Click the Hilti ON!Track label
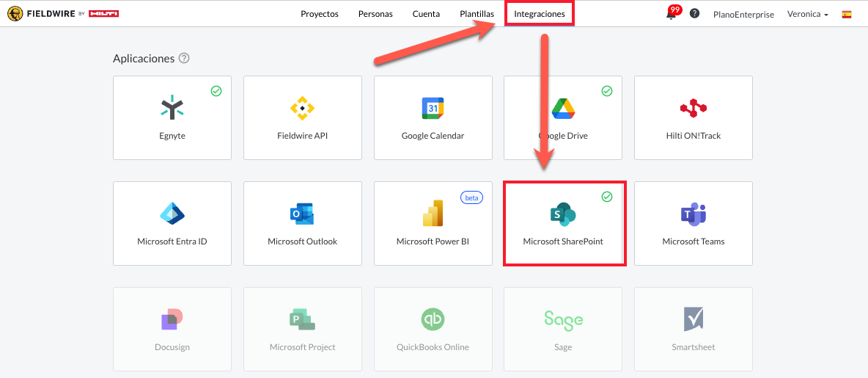 (693, 136)
